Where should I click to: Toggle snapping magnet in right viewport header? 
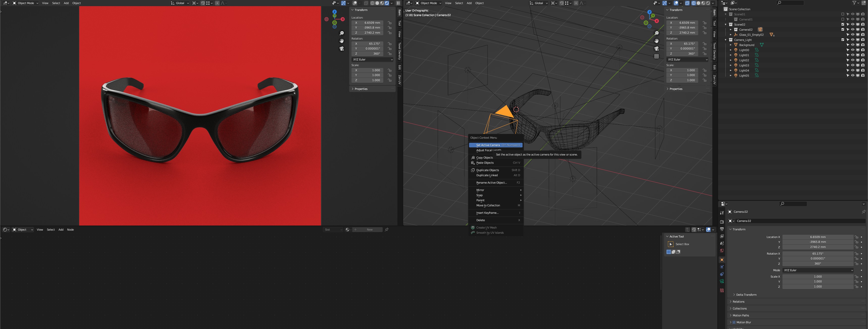pos(562,3)
